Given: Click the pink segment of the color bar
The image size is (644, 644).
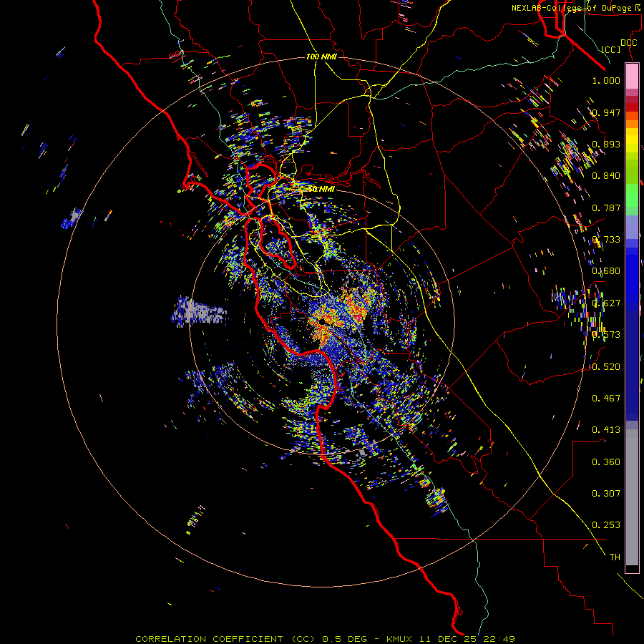Looking at the screenshot, I should [632, 77].
